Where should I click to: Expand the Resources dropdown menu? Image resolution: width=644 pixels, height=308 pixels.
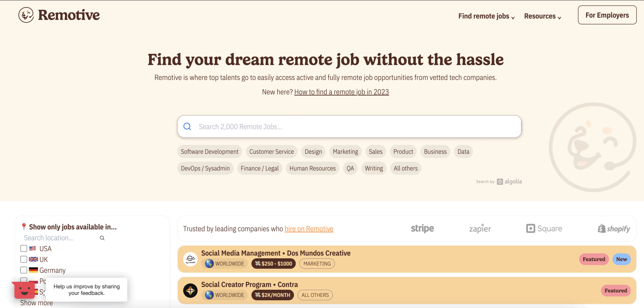click(543, 16)
